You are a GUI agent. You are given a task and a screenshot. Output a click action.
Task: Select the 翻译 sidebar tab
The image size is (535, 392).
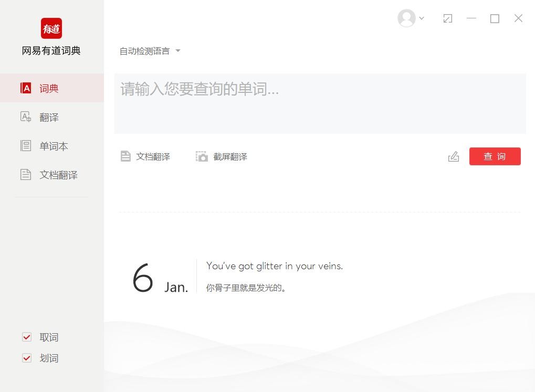tap(52, 117)
